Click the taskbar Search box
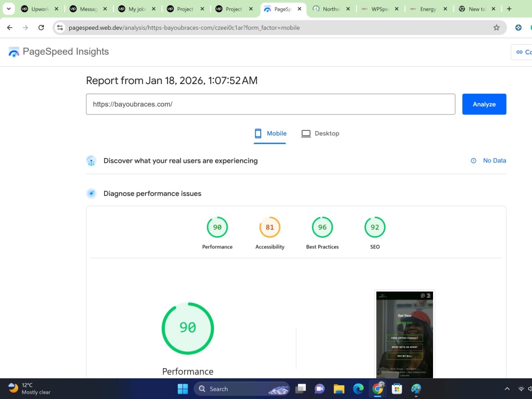532x399 pixels. tap(242, 389)
